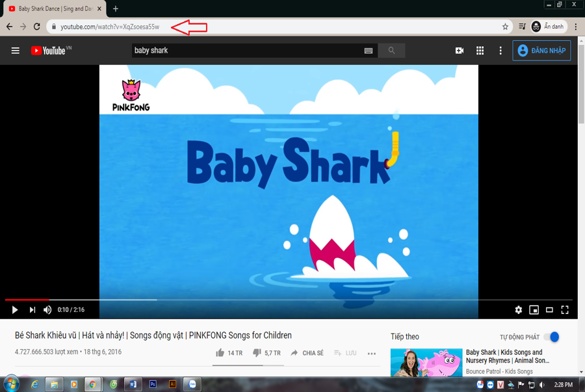Select the Baby Shark Dance browser tab
Image resolution: width=585 pixels, height=392 pixels.
coord(55,8)
